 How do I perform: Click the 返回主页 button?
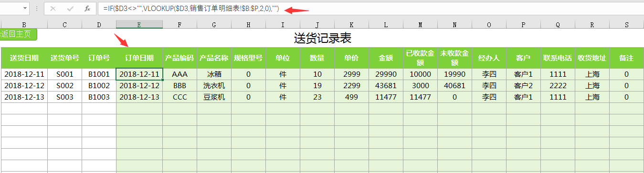click(19, 34)
